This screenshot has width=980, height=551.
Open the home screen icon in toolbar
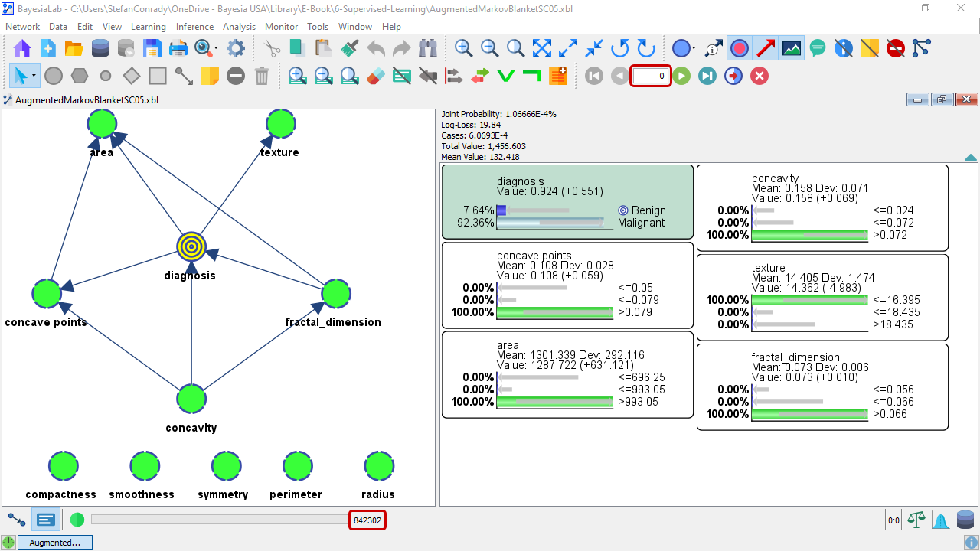coord(22,48)
